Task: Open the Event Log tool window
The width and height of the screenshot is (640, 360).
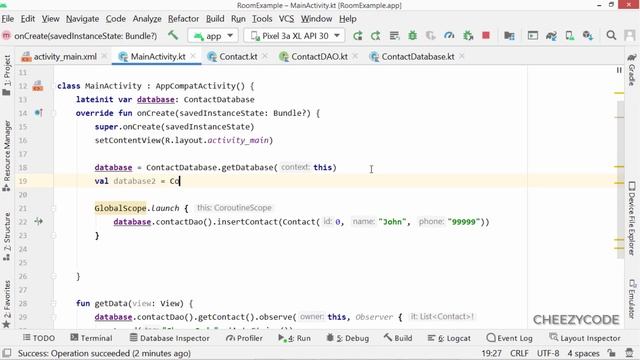Action: (509, 338)
